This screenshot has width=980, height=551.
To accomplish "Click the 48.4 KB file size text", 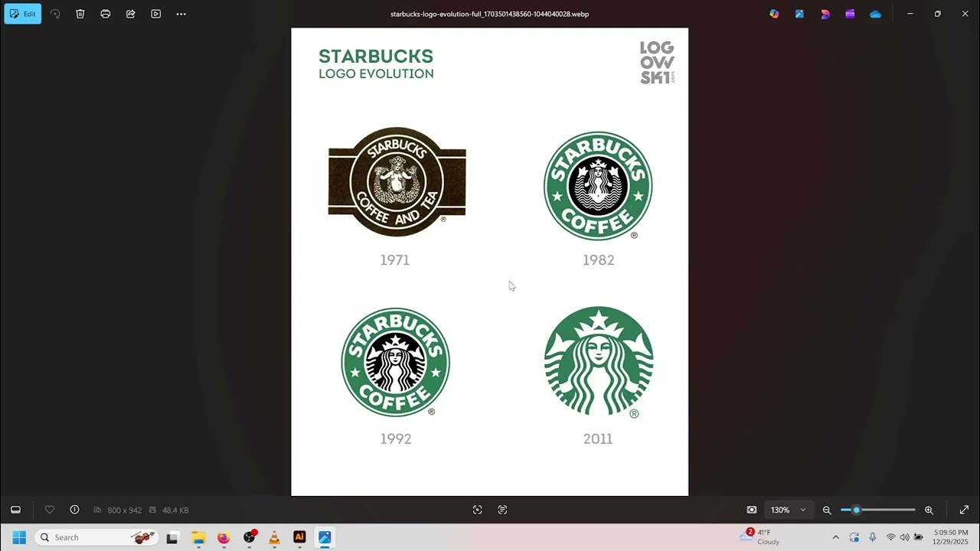I will 175,510.
